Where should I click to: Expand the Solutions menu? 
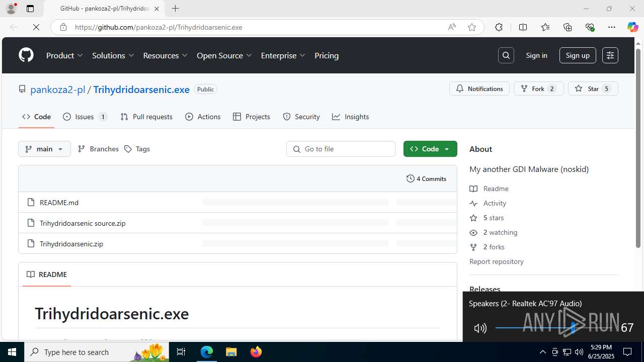[113, 55]
